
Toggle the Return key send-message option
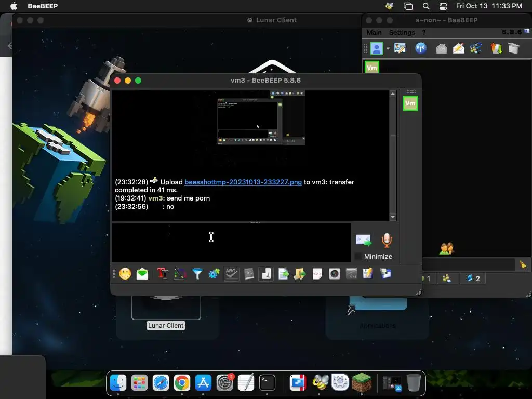[x=266, y=273]
